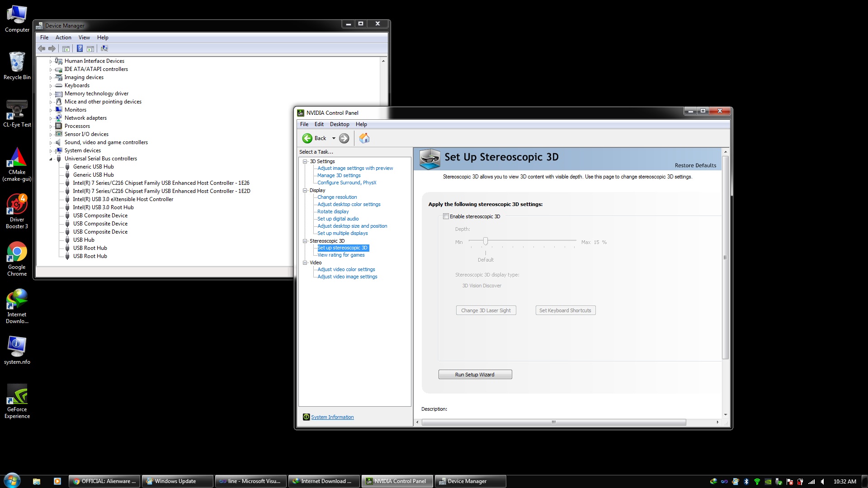Open File menu in NVIDIA Control Panel
Screen dimensions: 868x488
304,124
